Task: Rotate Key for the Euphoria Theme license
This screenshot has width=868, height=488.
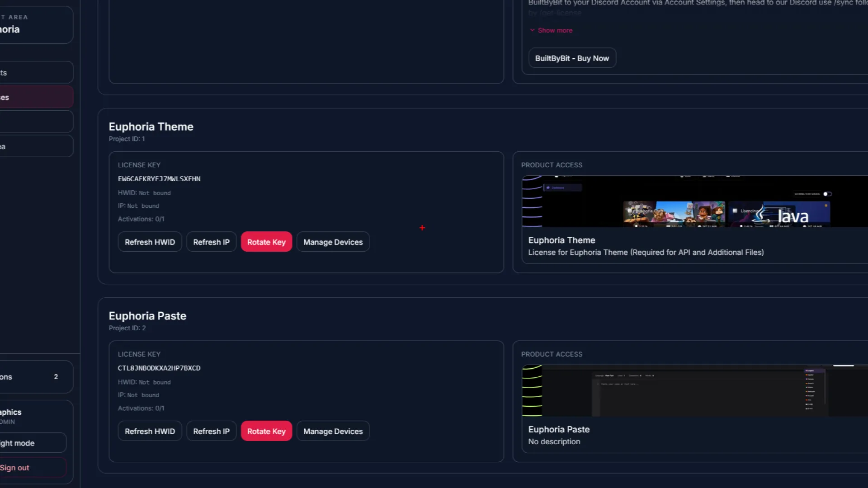Action: (x=266, y=242)
